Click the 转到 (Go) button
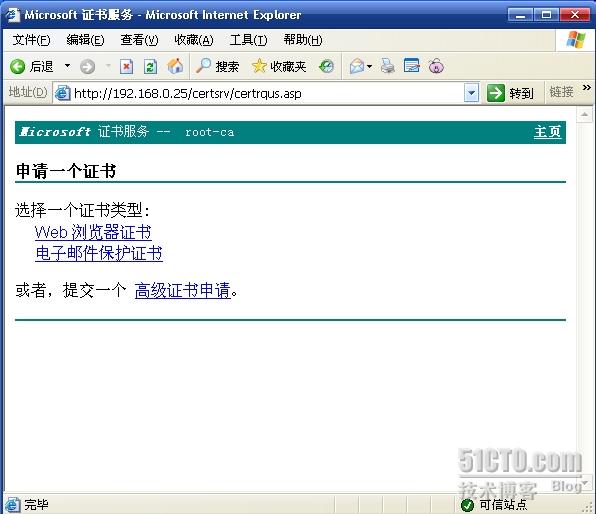Image resolution: width=596 pixels, height=514 pixels. point(510,93)
